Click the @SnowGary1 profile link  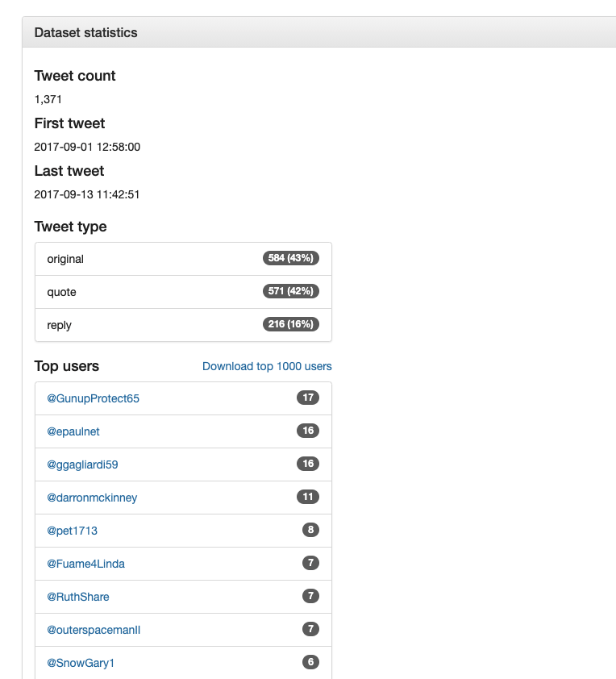78,662
